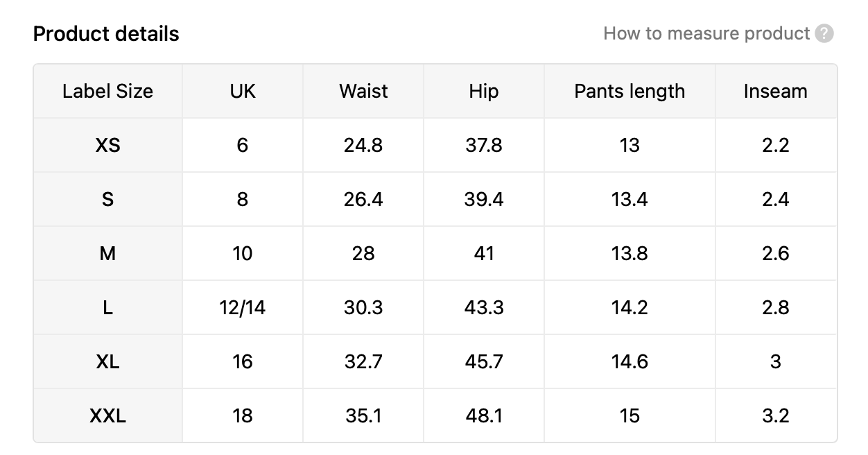Select the XS size row label
The width and height of the screenshot is (868, 455).
pos(107,145)
